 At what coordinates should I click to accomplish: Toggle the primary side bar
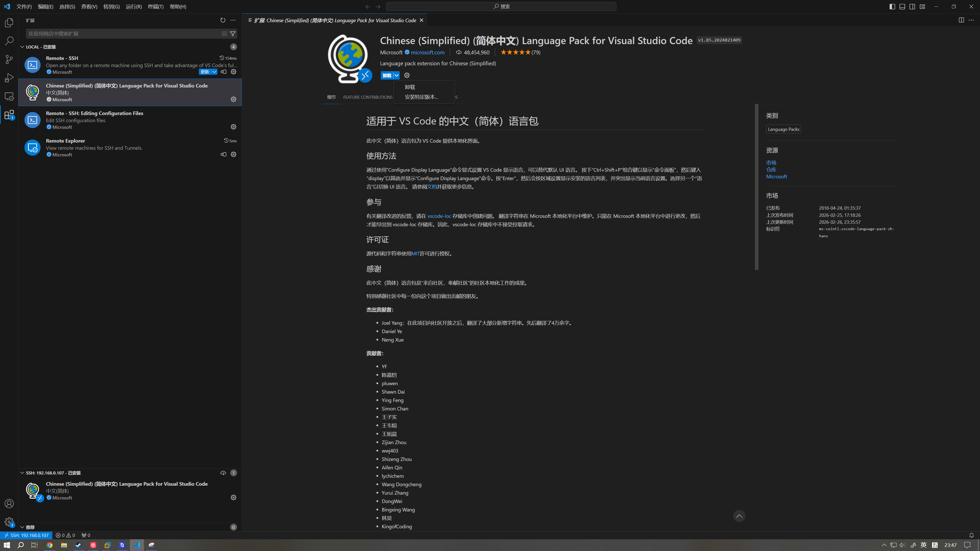892,6
